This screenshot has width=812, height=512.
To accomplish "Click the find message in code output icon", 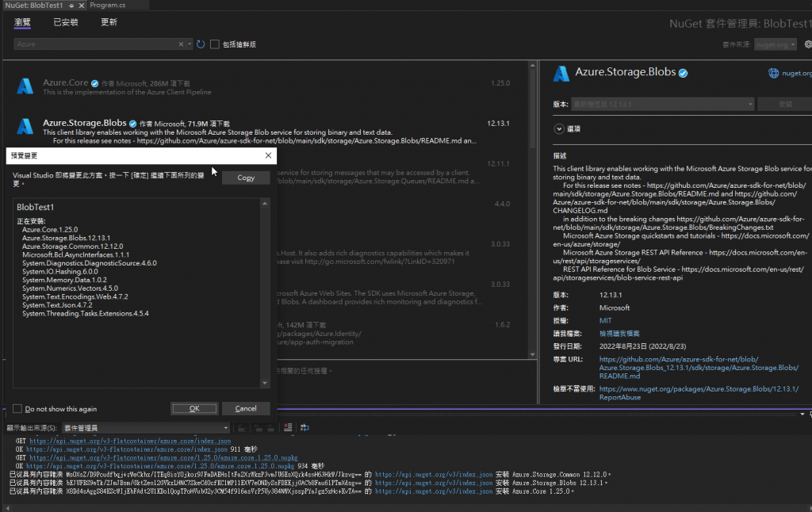I will point(242,428).
